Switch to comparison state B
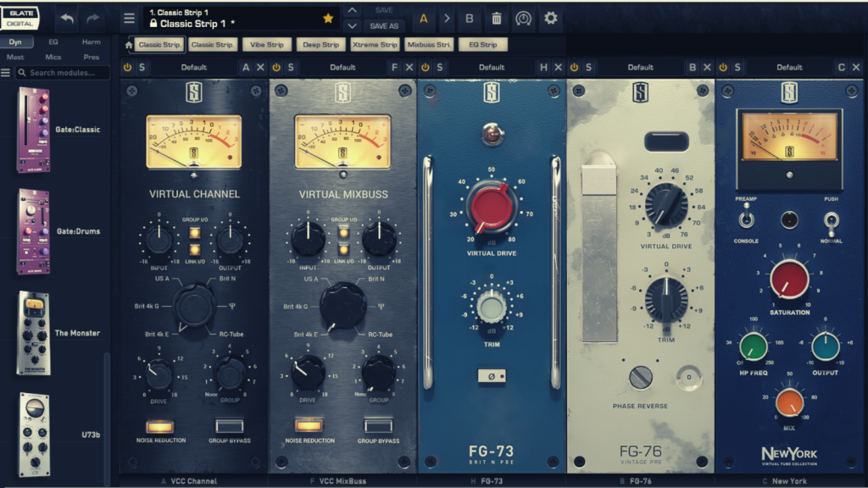868x488 pixels. (470, 19)
